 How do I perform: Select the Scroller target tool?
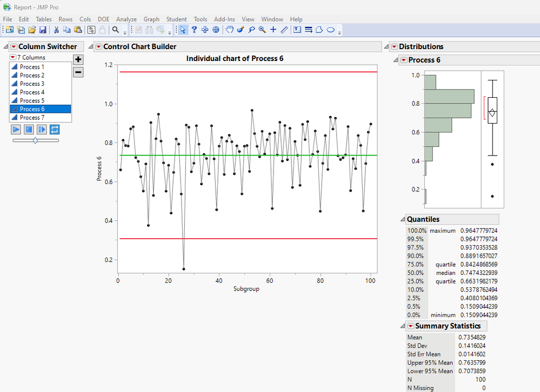point(216,30)
